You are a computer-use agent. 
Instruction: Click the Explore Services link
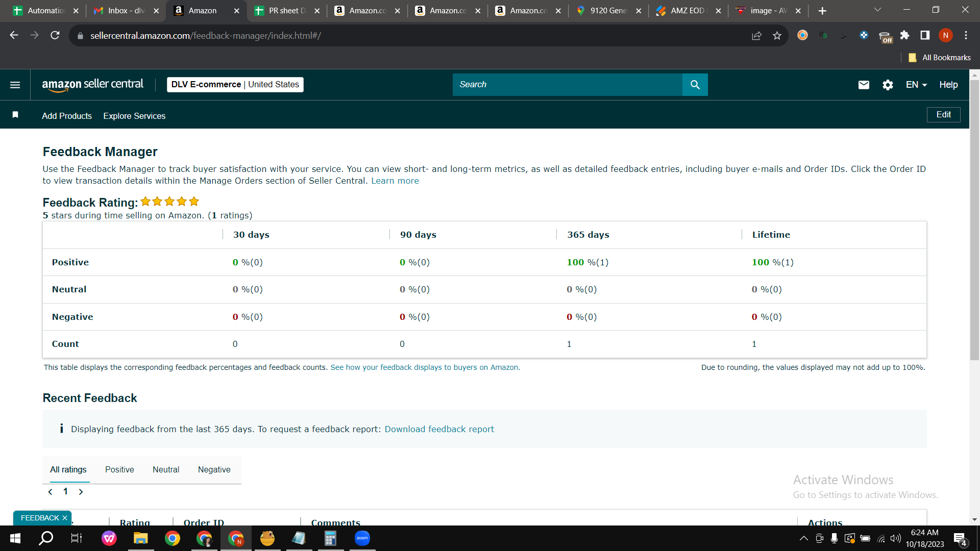pyautogui.click(x=134, y=116)
